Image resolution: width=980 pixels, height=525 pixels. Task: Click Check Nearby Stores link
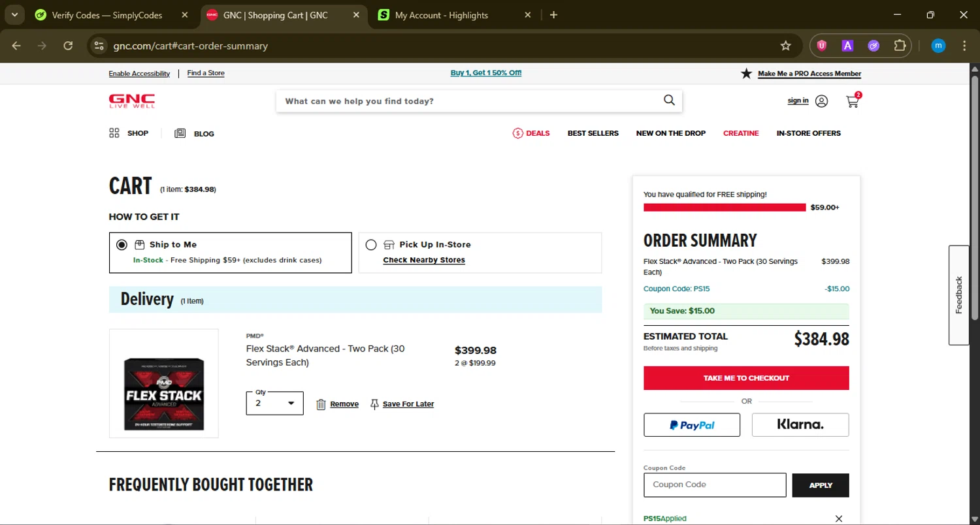tap(424, 260)
